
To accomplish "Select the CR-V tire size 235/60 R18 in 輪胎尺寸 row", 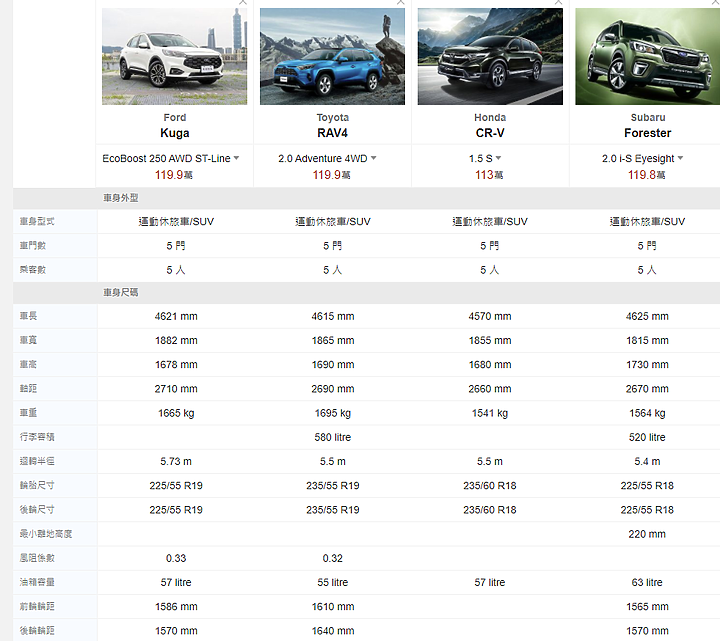I will tap(490, 486).
